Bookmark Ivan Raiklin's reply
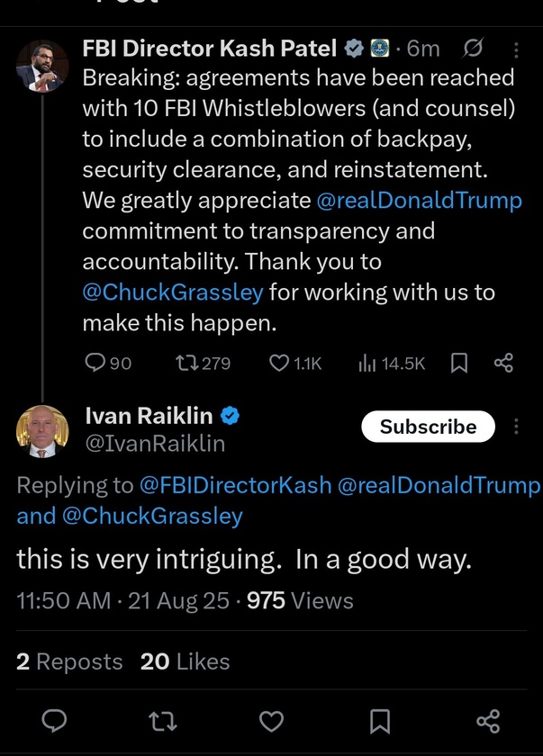 tap(380, 721)
